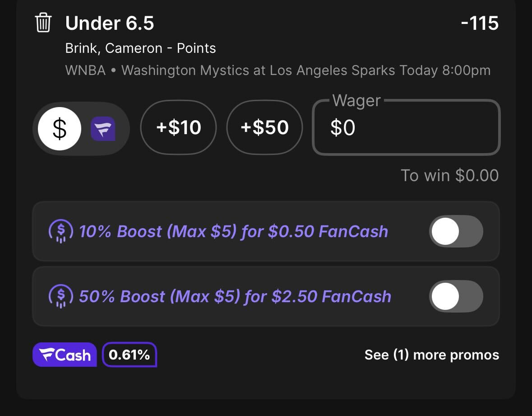This screenshot has width=532, height=416.
Task: Select the dollar cash wager mode
Action: (60, 129)
